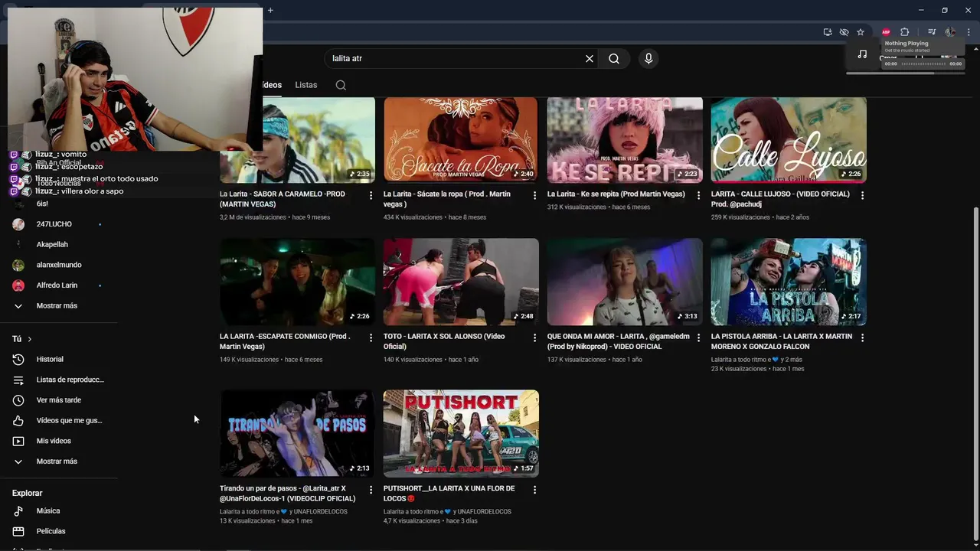
Task: Click the AdBlock Plus extension icon
Action: click(886, 32)
